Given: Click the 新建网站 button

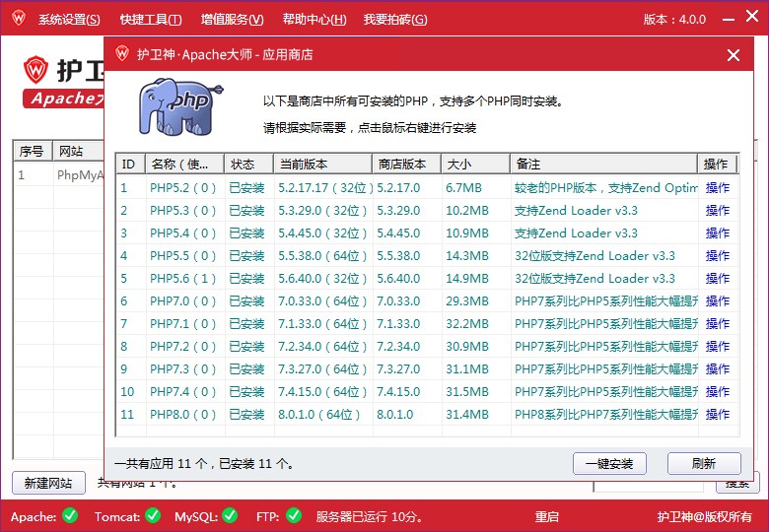Looking at the screenshot, I should coord(48,483).
